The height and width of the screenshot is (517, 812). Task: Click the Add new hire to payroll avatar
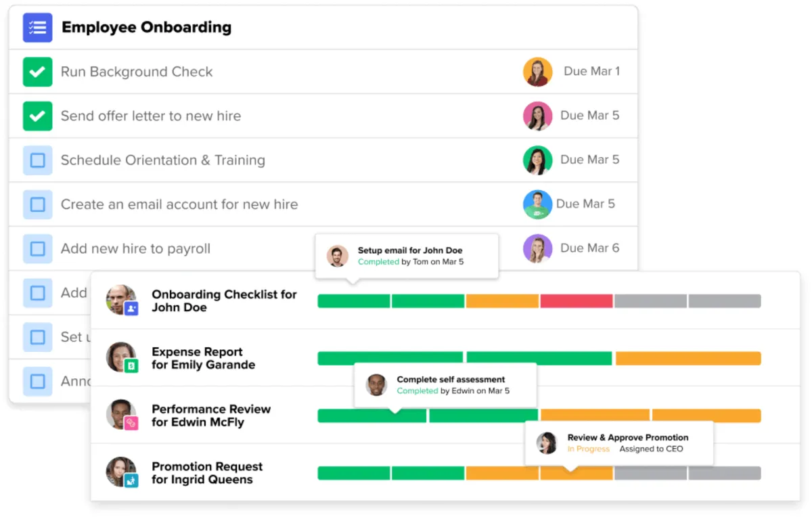(x=537, y=248)
